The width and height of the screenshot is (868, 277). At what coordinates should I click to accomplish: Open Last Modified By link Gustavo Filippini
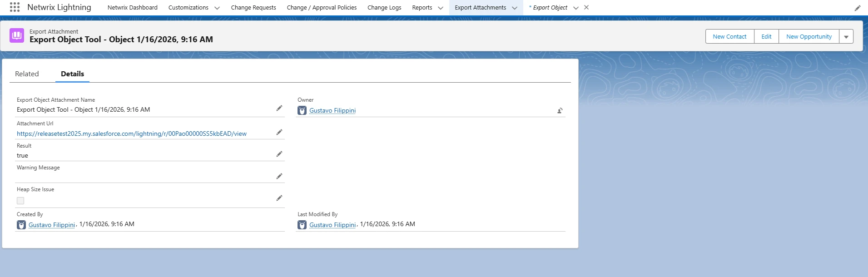pyautogui.click(x=332, y=225)
